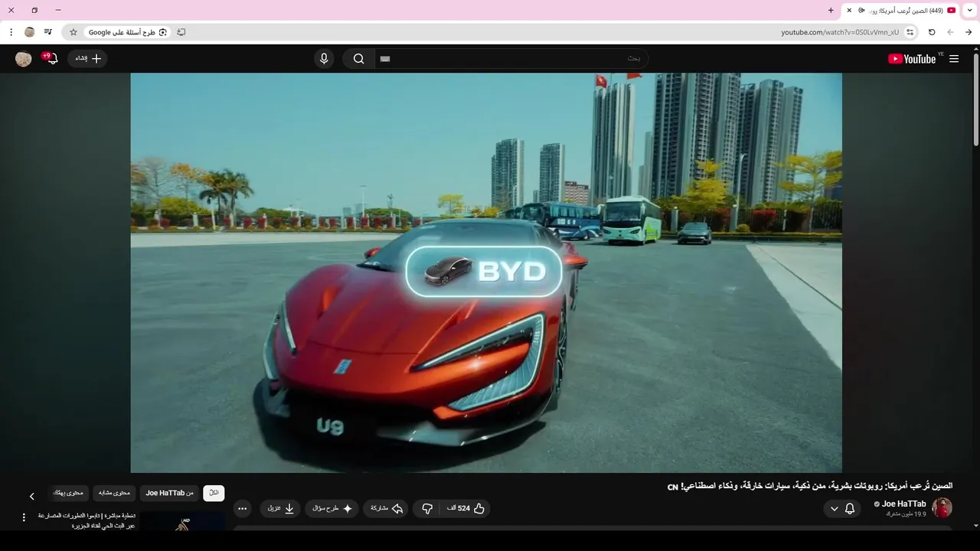Expand the tab search dropdown arrow
The width and height of the screenshot is (980, 551).
pyautogui.click(x=971, y=10)
